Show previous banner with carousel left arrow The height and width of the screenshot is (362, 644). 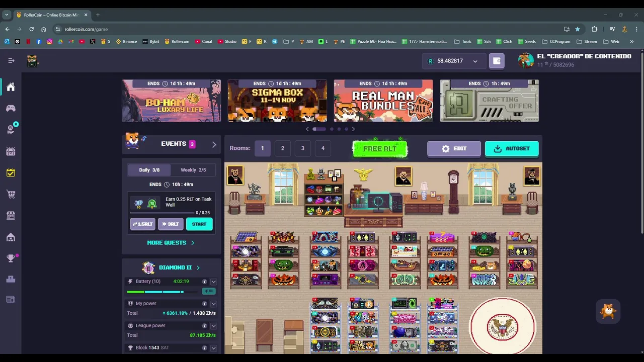click(x=307, y=129)
